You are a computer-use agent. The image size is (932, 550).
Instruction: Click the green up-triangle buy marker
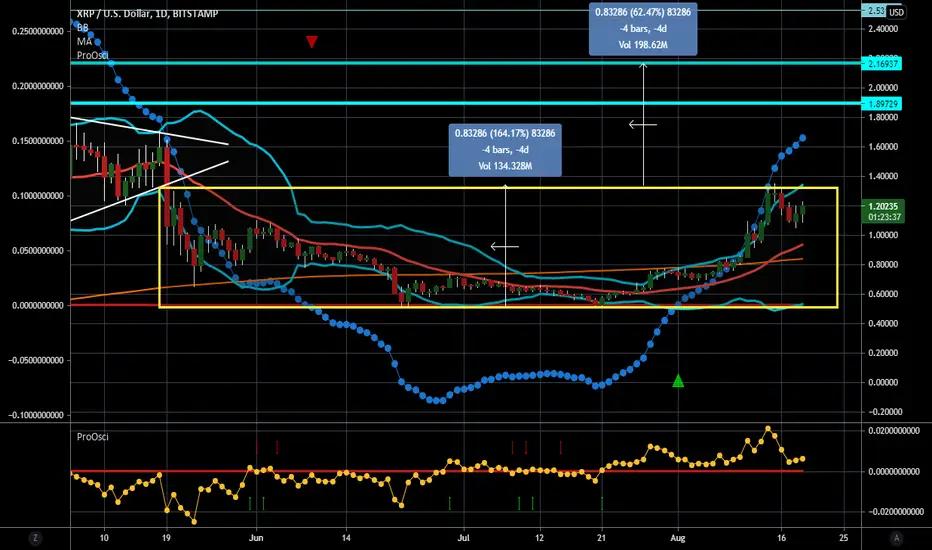click(678, 381)
